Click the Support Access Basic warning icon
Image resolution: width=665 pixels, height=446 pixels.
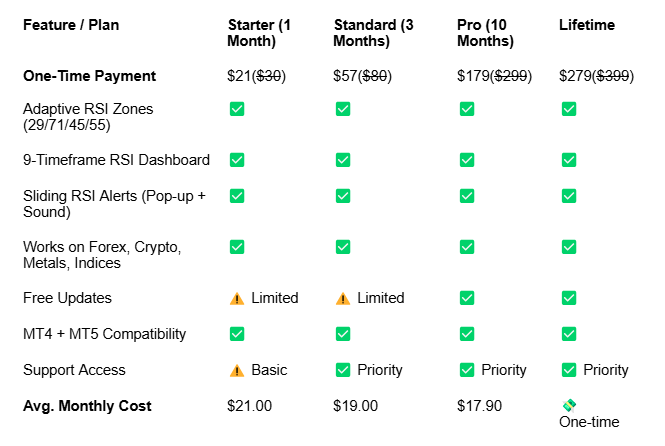click(237, 371)
